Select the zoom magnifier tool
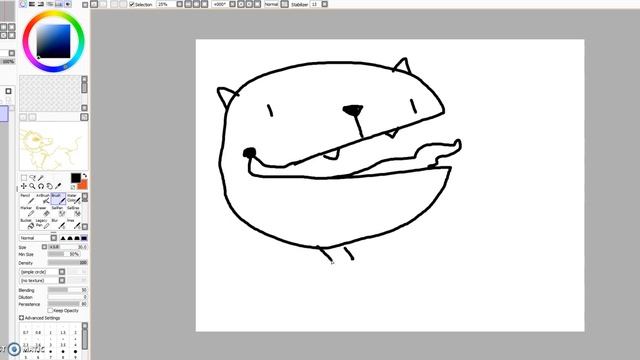 (x=32, y=186)
